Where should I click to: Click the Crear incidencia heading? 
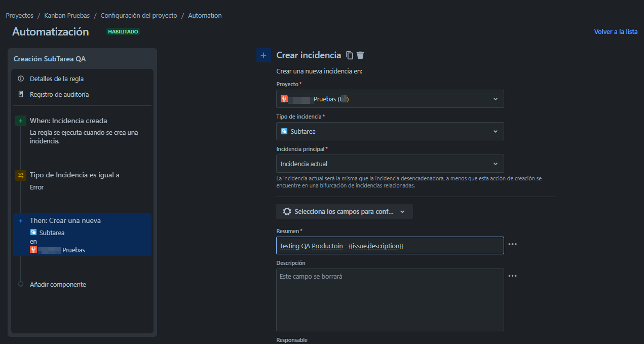click(309, 55)
